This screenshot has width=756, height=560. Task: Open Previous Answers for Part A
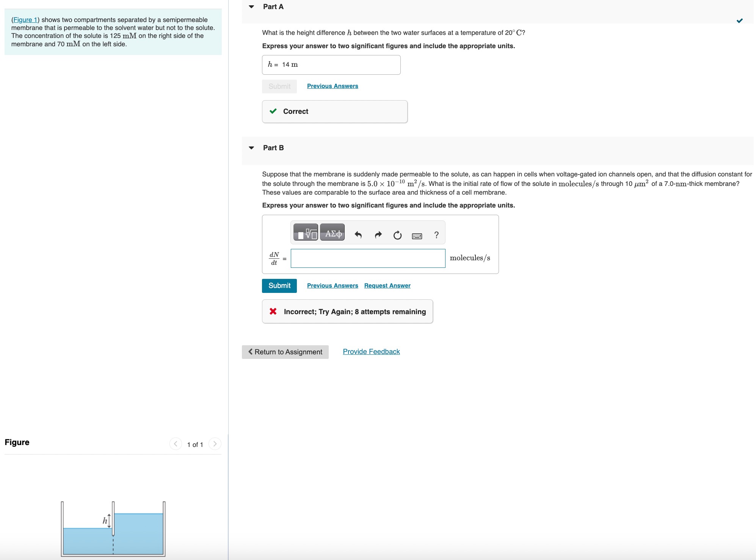(333, 86)
